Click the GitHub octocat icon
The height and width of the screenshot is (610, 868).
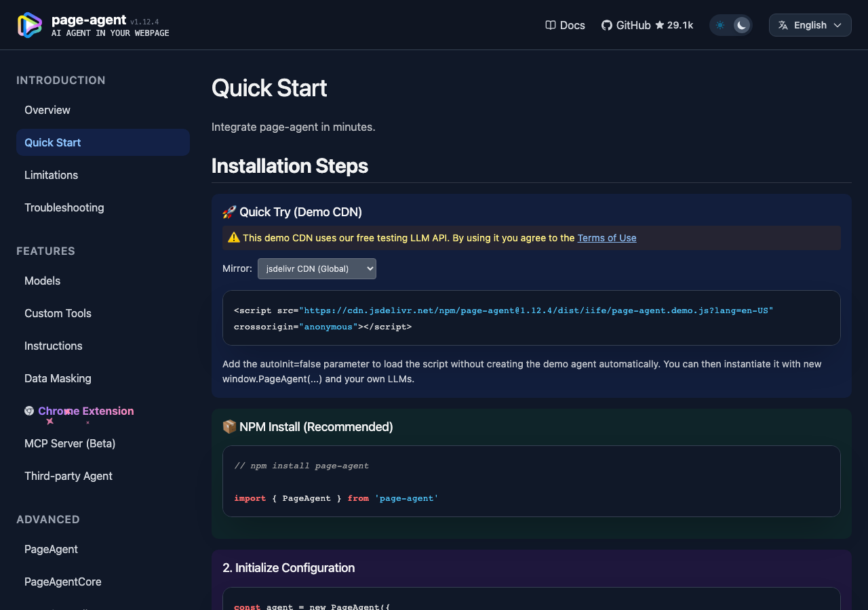[x=607, y=25]
